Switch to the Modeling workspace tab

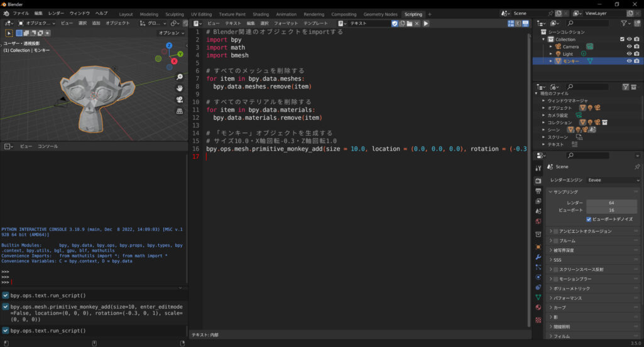(149, 14)
